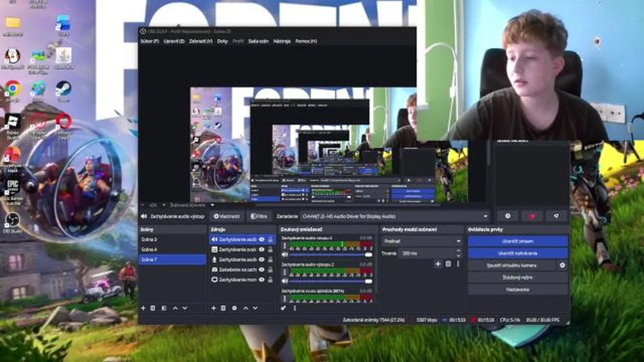Select Scéna 7 in scenes list
The height and width of the screenshot is (362, 644).
tap(172, 259)
